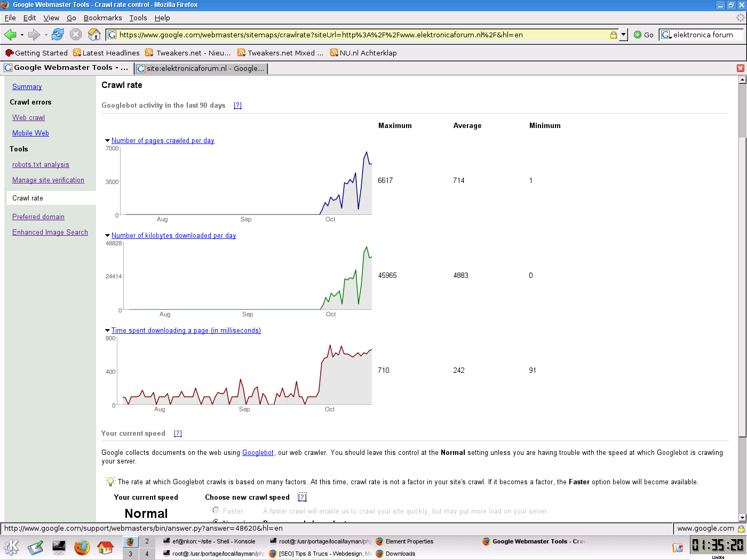Collapse the pages crawled per day chart
This screenshot has height=560, width=747.
point(108,141)
